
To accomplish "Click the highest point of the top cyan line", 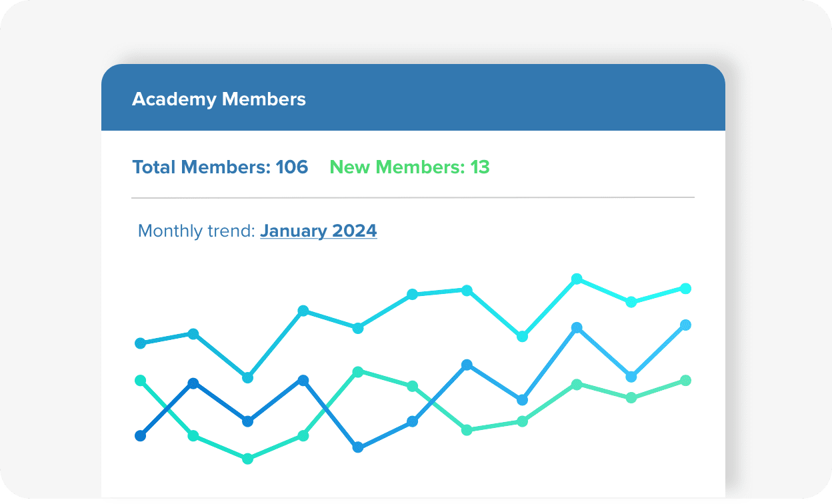I will click(x=577, y=279).
